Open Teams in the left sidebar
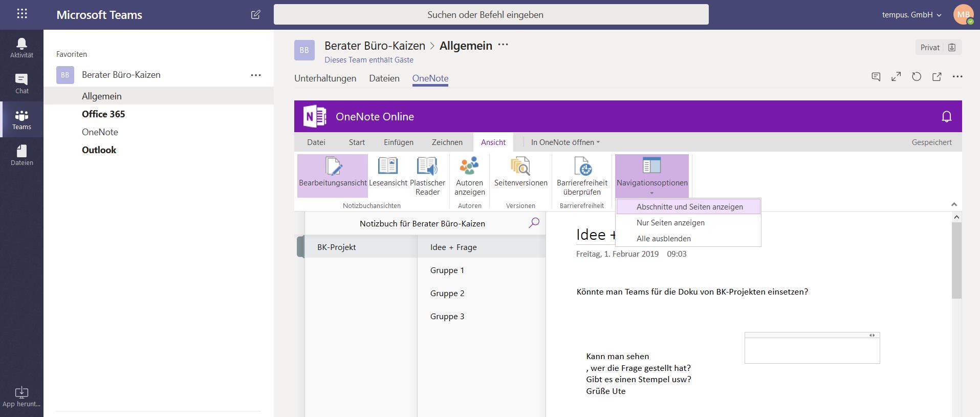The height and width of the screenshot is (417, 980). [21, 119]
